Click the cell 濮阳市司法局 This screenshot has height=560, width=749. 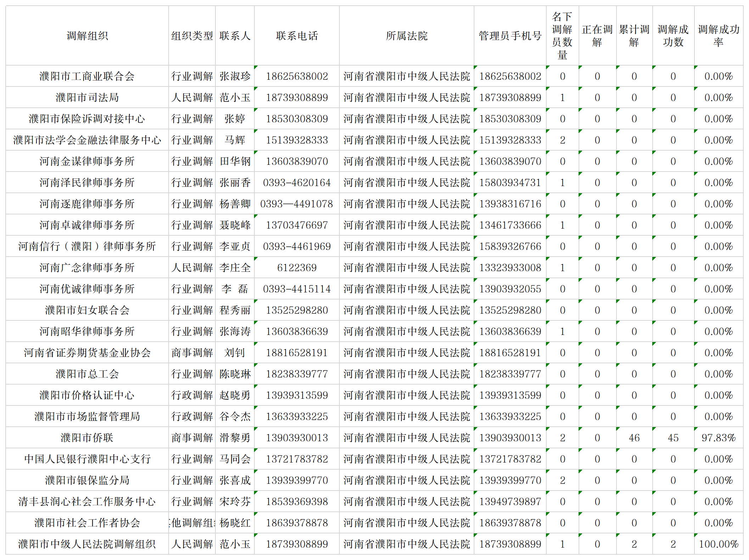tap(87, 97)
